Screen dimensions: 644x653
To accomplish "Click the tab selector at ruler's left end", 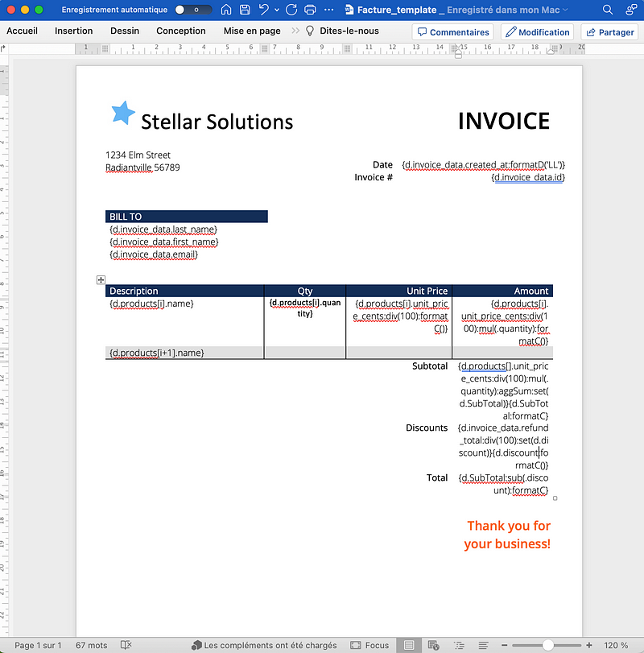I will [3, 49].
